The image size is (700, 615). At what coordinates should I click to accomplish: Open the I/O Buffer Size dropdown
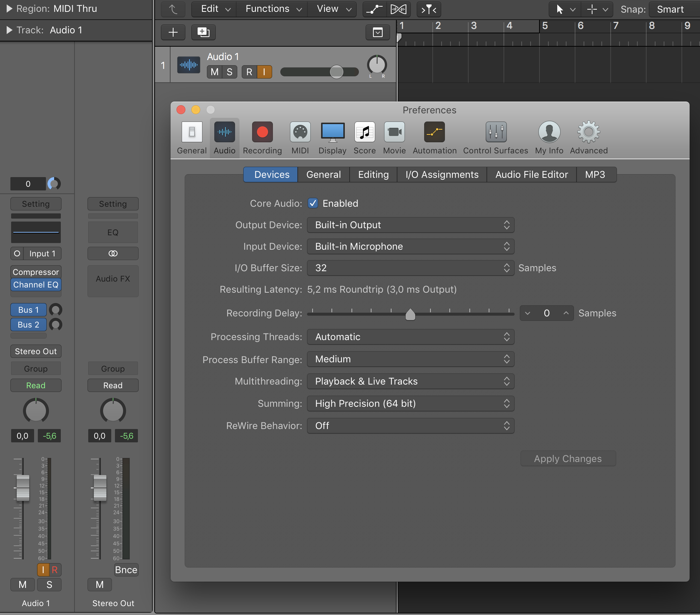click(x=410, y=268)
